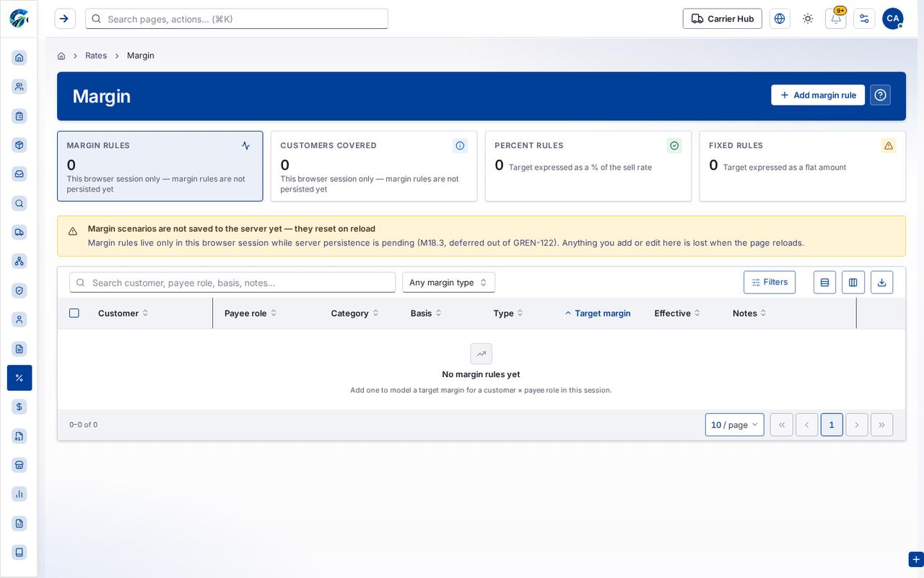Open the 10 / page dropdown

(x=735, y=425)
